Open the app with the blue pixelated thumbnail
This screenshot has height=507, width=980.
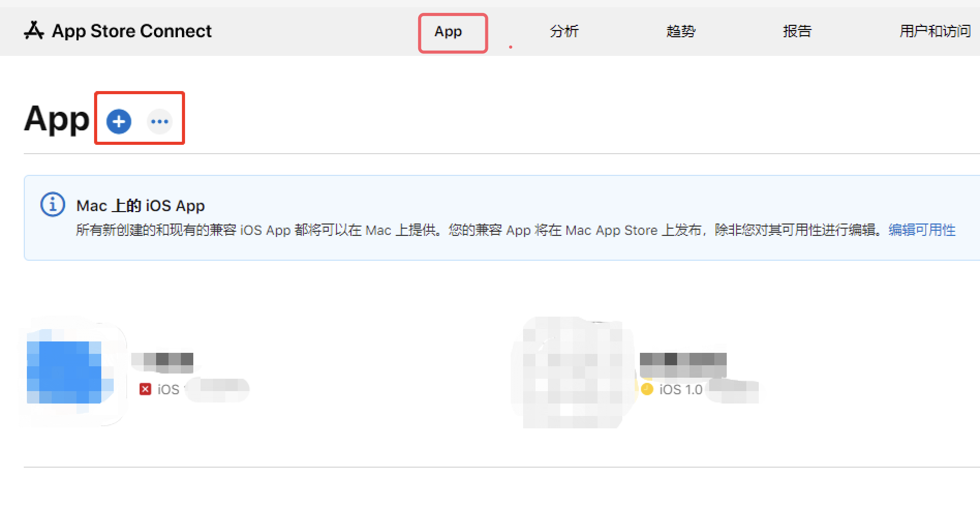[x=71, y=371]
